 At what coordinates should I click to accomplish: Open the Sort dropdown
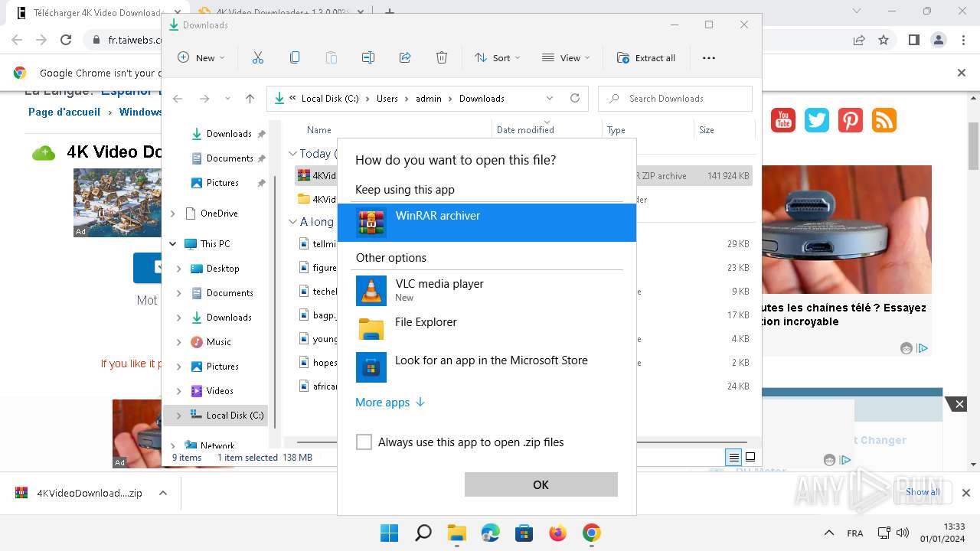point(497,57)
